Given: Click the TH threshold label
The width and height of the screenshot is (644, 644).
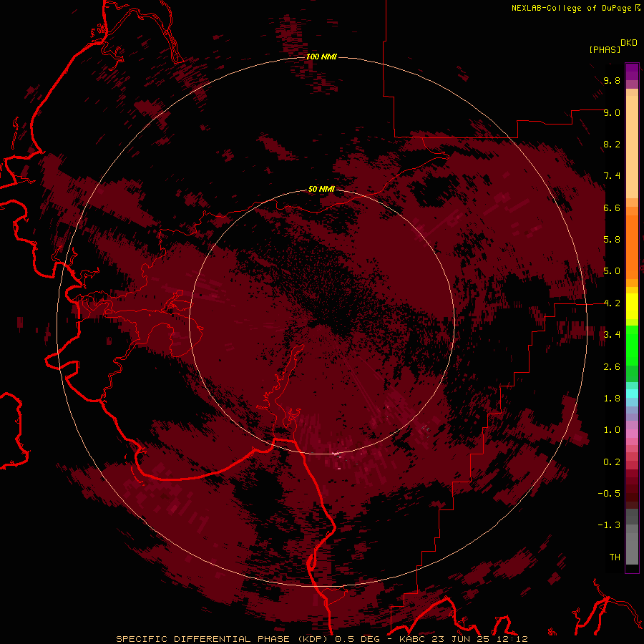Looking at the screenshot, I should (615, 557).
